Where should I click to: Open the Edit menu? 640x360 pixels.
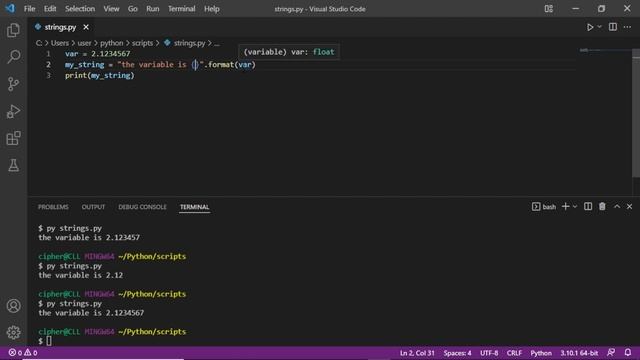50,9
